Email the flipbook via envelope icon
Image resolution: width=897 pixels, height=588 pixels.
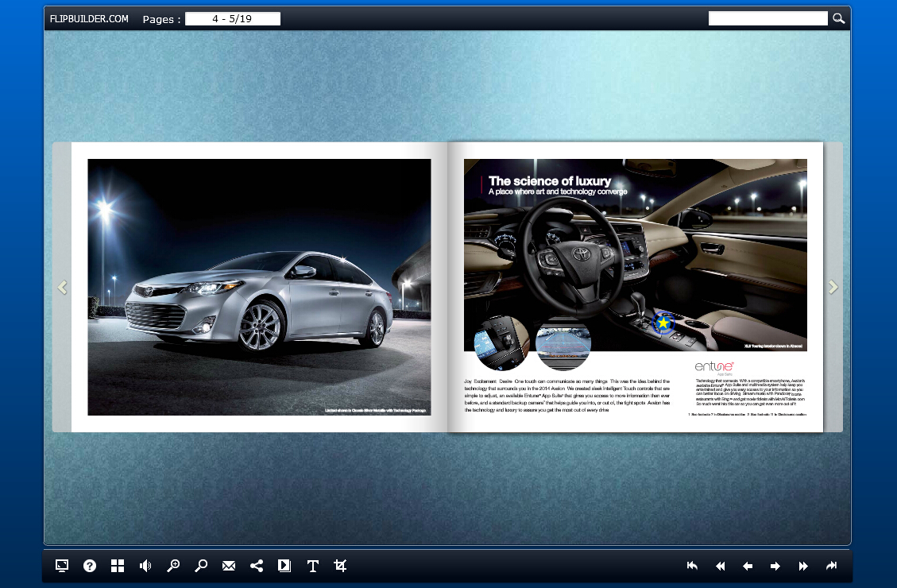(229, 566)
